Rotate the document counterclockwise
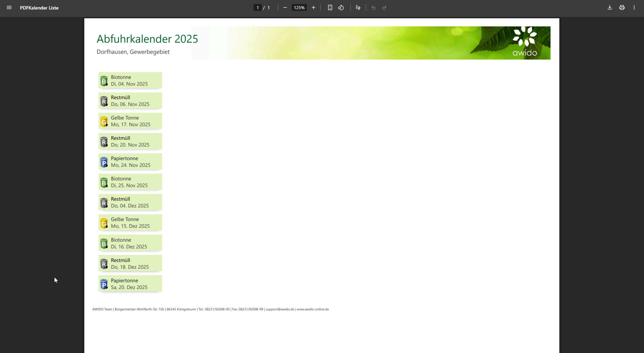644x353 pixels. [x=341, y=7]
